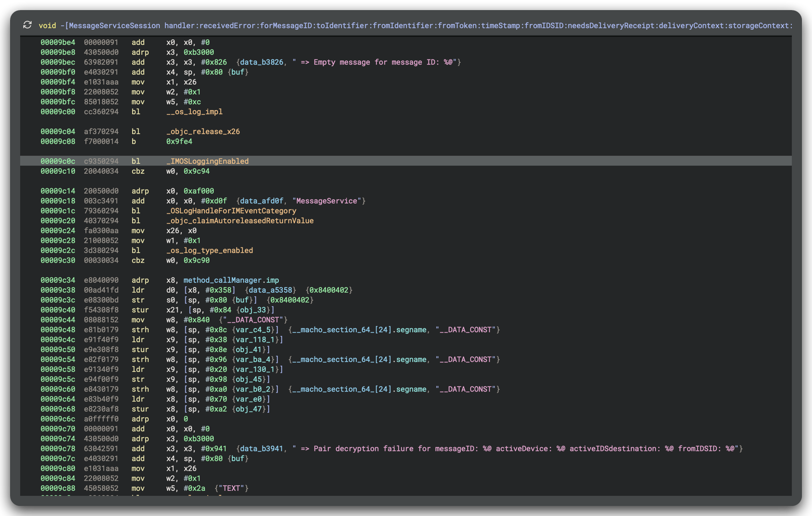The width and height of the screenshot is (812, 516).
Task: Click data_a5358 data reference
Action: (x=270, y=290)
